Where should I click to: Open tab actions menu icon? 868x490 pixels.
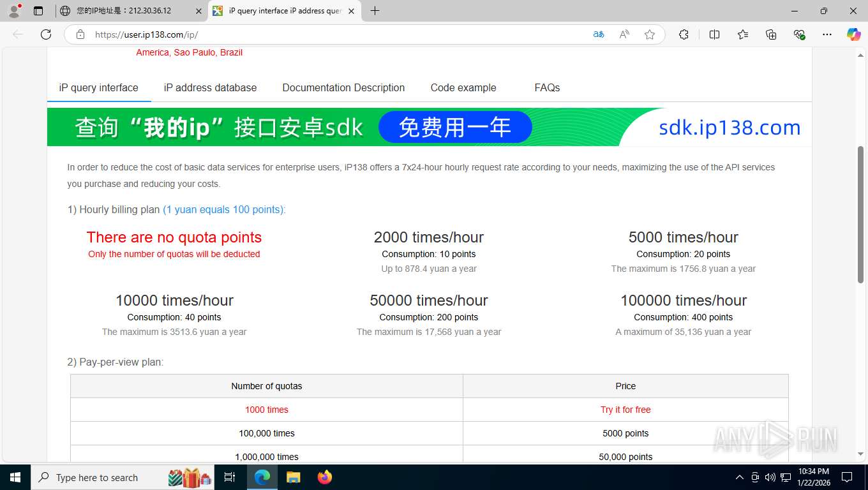[38, 11]
